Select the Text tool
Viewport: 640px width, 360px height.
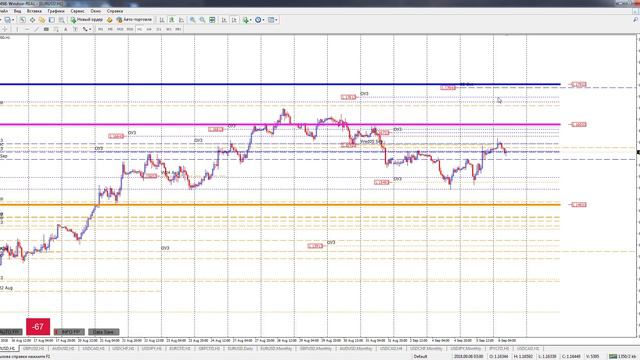66,29
